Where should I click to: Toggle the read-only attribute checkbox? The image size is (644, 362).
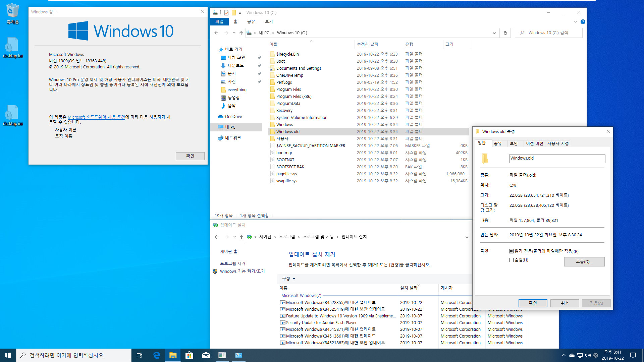[511, 251]
